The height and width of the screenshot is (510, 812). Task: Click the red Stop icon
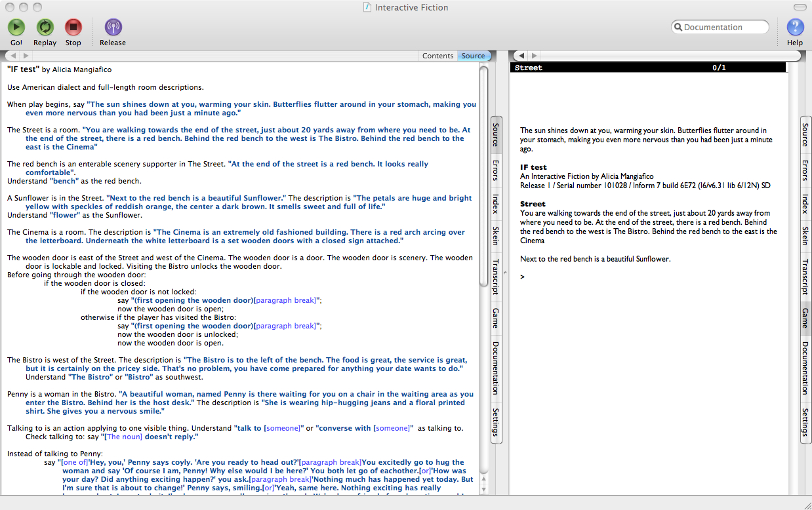[73, 28]
